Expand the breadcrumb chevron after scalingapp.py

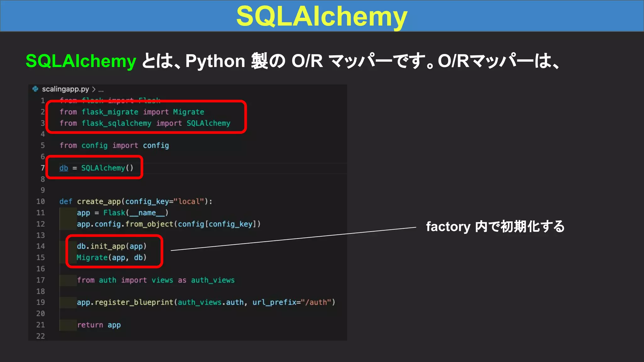(94, 90)
